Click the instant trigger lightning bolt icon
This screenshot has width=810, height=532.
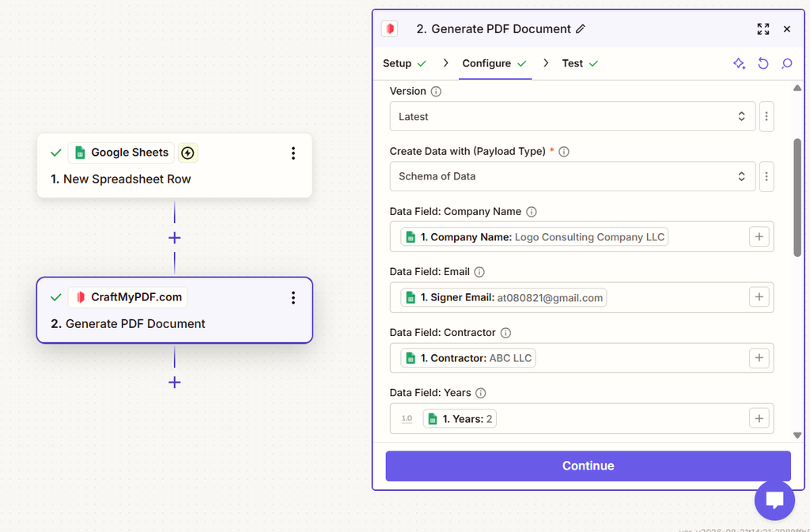[x=188, y=153]
